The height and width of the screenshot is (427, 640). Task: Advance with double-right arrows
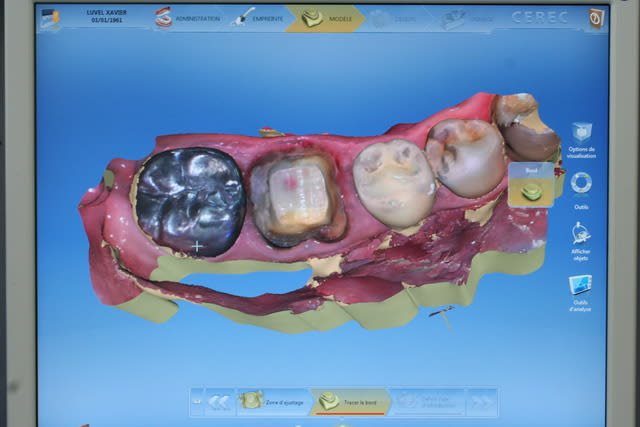(481, 401)
